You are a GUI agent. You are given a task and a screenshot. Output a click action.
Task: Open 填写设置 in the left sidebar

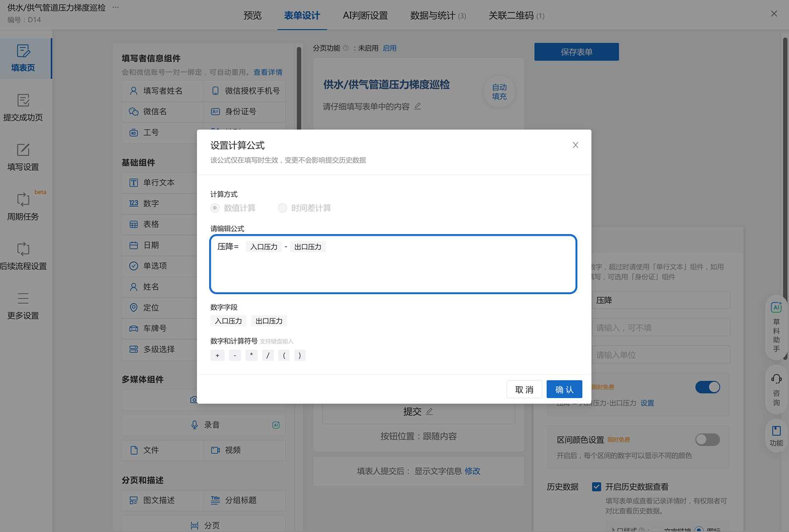(23, 157)
